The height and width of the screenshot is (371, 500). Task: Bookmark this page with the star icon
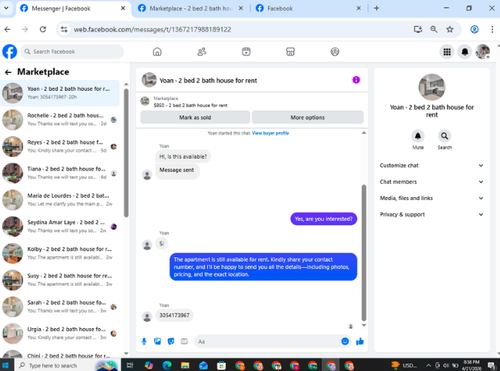tap(450, 29)
